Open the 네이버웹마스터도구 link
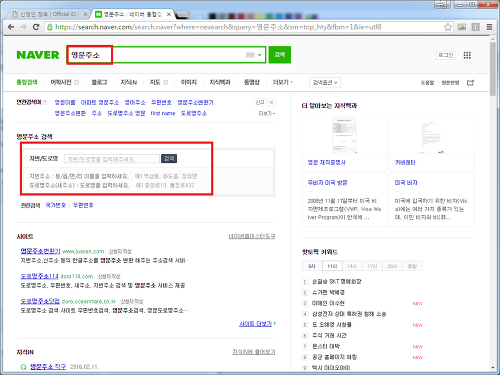 coord(252,236)
